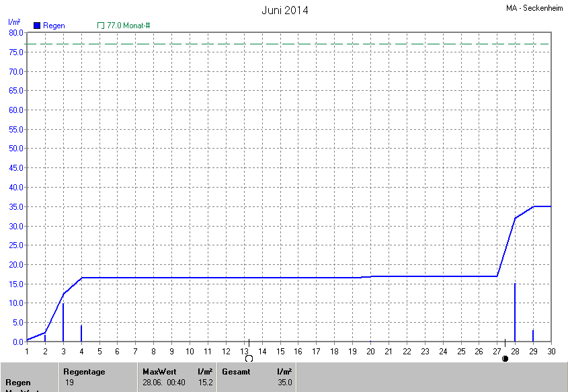The image size is (568, 392).
Task: Click the rain bar on day 28
Action: (515, 313)
